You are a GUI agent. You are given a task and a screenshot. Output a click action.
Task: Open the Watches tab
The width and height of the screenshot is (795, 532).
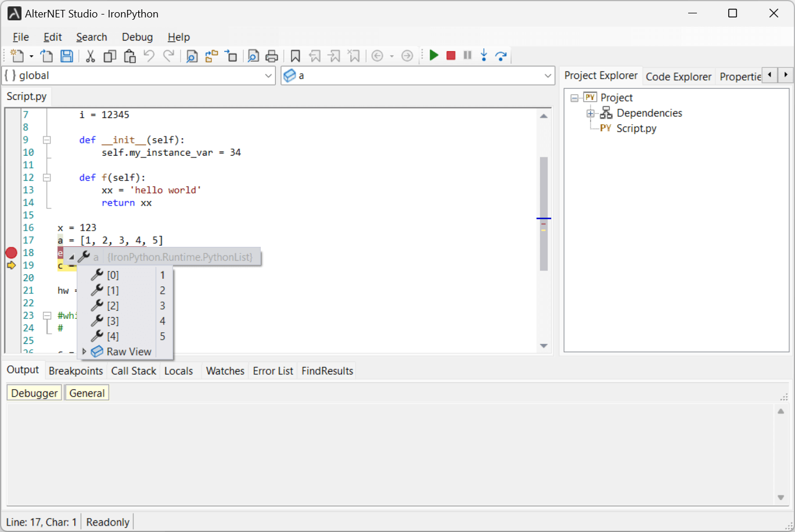point(225,371)
